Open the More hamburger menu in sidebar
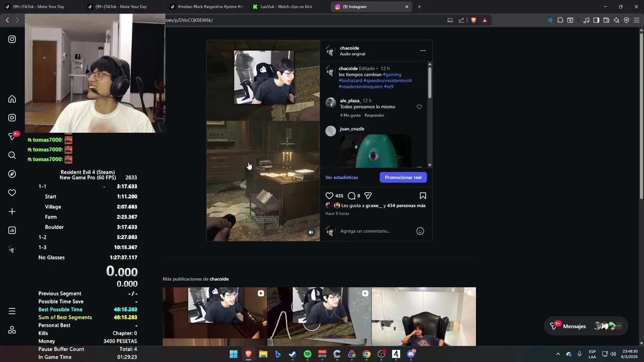 tap(12, 311)
